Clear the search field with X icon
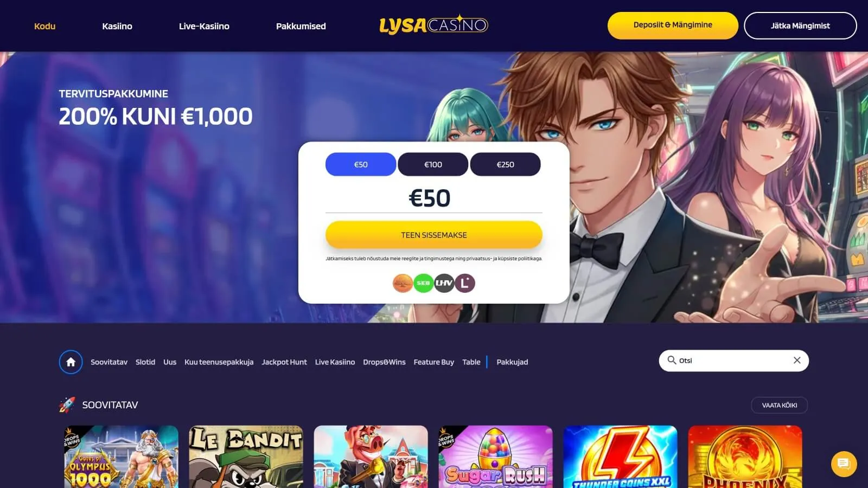 797,360
